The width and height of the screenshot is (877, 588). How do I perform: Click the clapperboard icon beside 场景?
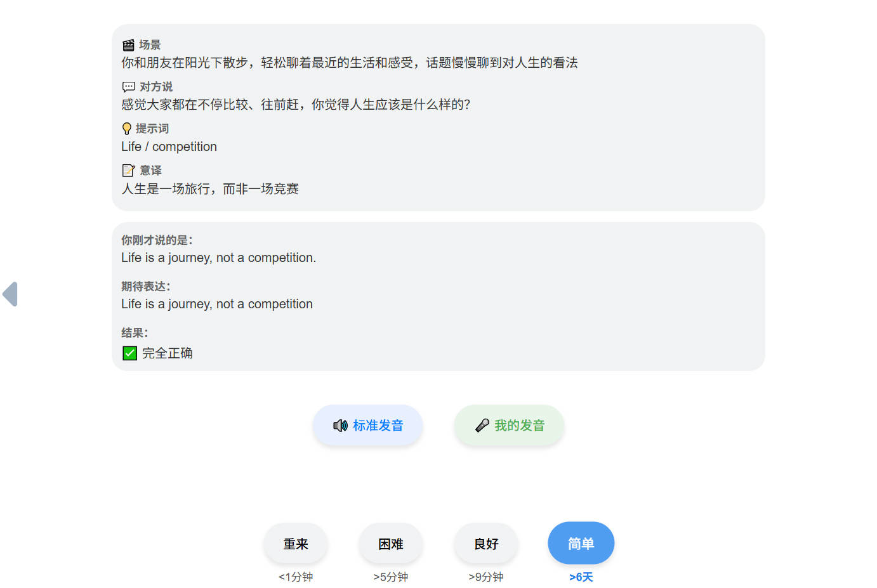[x=128, y=45]
